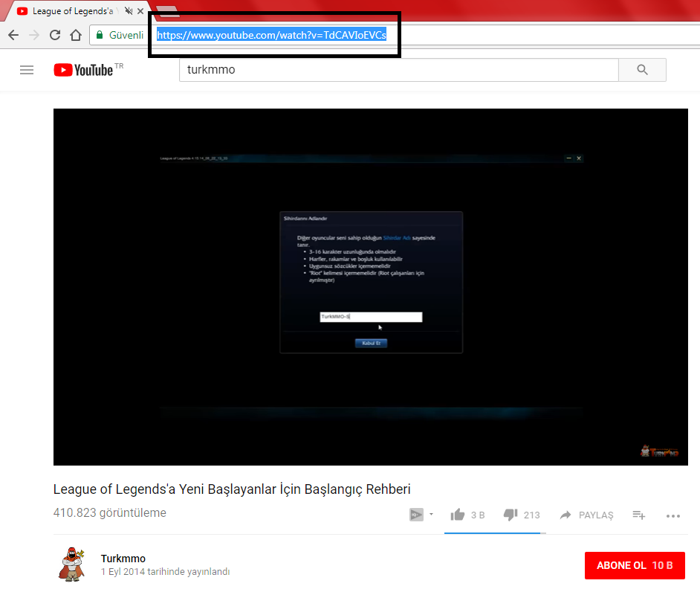The height and width of the screenshot is (592, 700).
Task: Click the video player area
Action: tap(371, 287)
